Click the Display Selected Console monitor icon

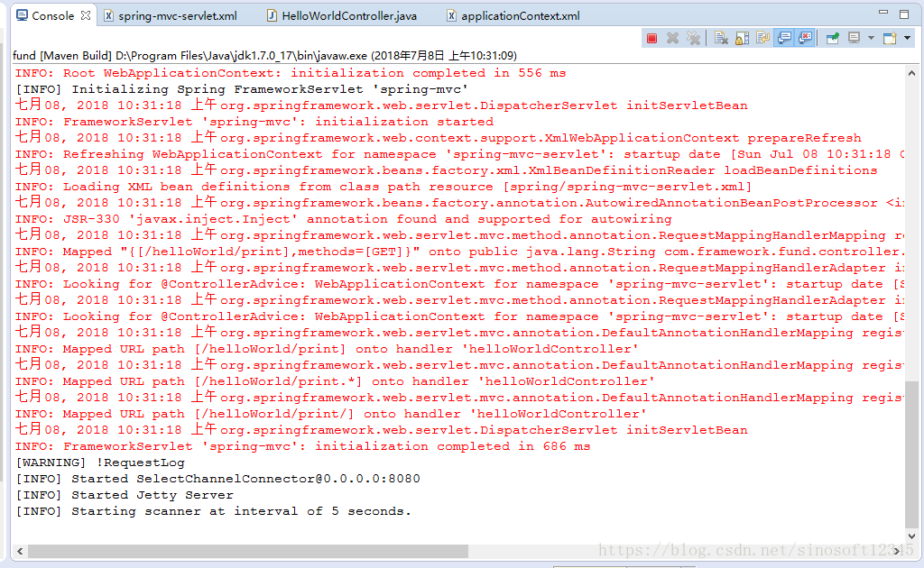point(854,38)
